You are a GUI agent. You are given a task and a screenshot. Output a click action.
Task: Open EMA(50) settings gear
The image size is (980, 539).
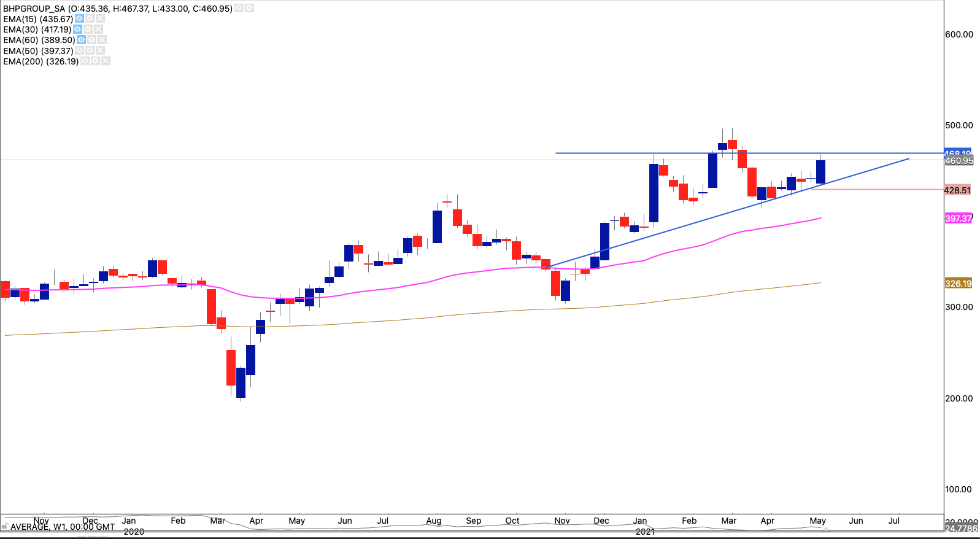click(x=90, y=50)
